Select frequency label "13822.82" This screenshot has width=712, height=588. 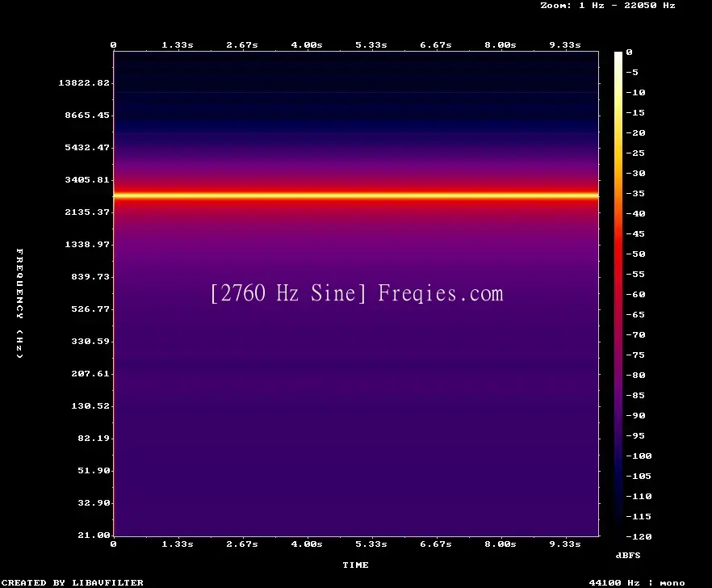[x=84, y=82]
